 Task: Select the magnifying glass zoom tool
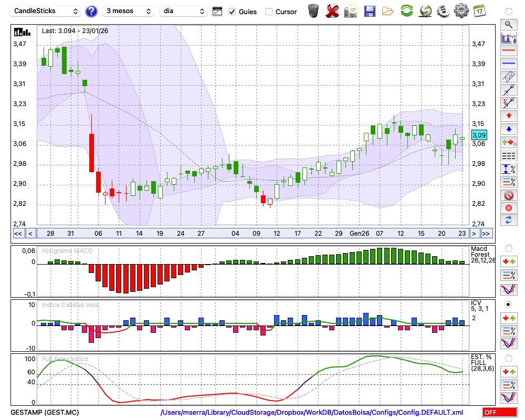(x=509, y=25)
